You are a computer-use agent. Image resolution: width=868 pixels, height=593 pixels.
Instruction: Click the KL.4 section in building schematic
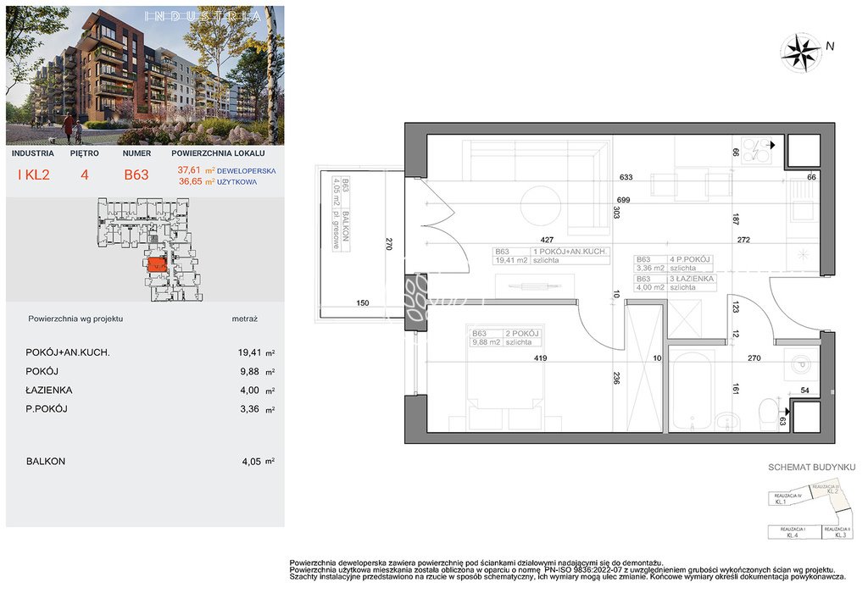(792, 532)
